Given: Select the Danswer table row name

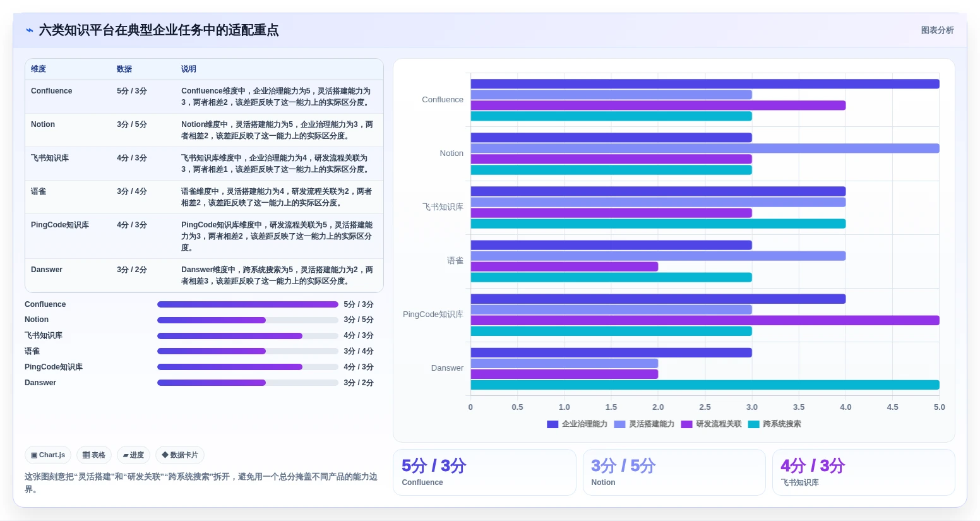Looking at the screenshot, I should [47, 270].
